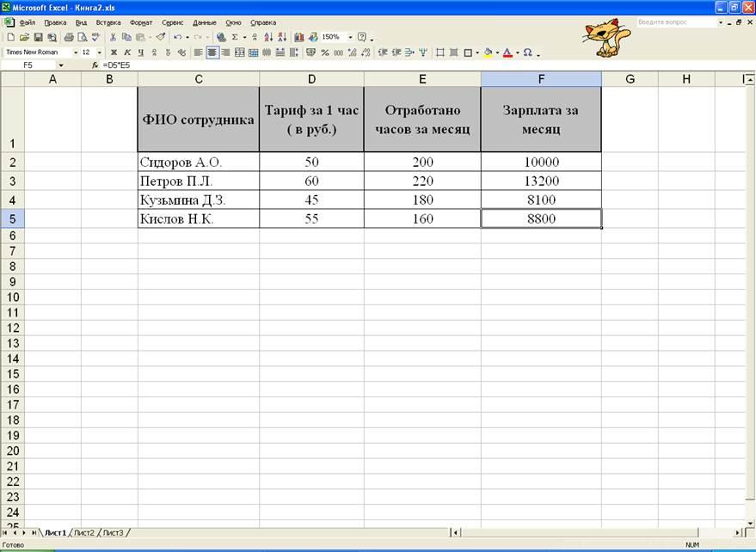Apply percent style format
The height and width of the screenshot is (552, 756).
(x=325, y=52)
